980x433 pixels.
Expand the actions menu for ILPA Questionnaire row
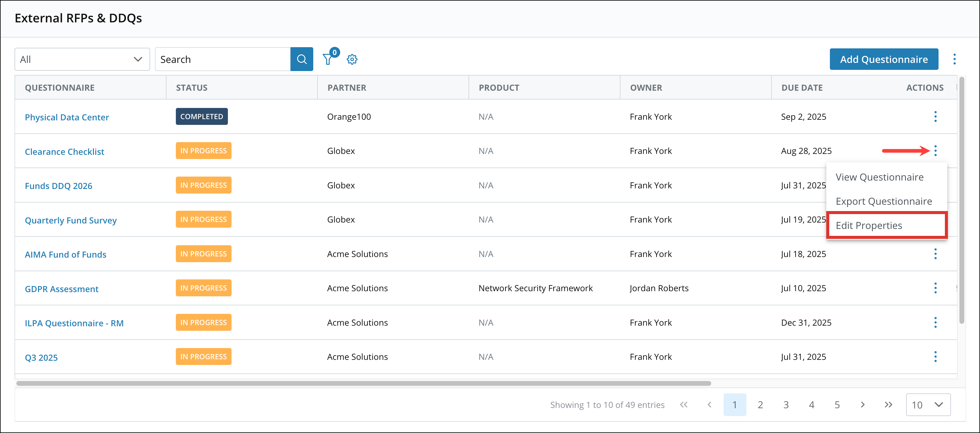[x=936, y=322]
